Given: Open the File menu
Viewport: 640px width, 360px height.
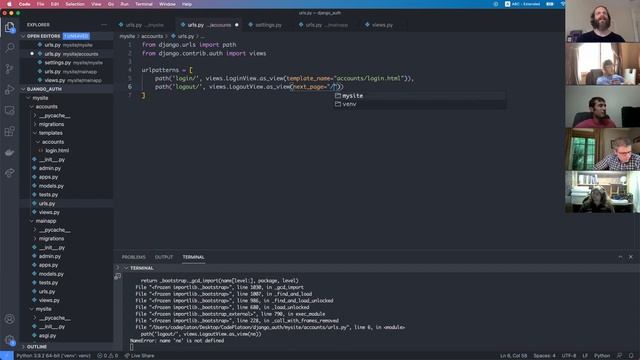Looking at the screenshot, I should (x=40, y=4).
